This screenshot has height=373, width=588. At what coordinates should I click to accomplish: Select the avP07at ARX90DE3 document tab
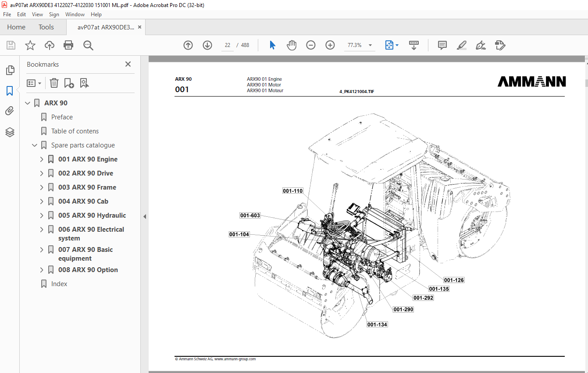coord(106,27)
